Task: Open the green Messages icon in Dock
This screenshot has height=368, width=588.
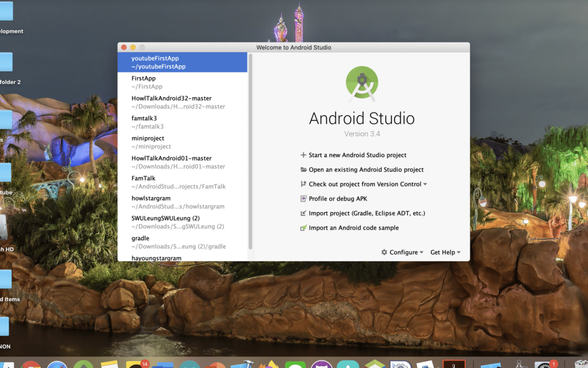Action: click(295, 365)
